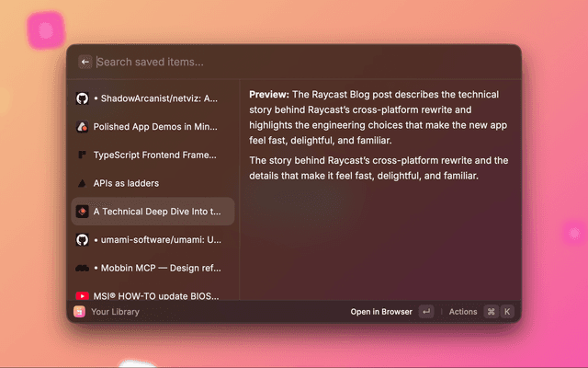Click the back arrow button
The width and height of the screenshot is (588, 368).
click(x=85, y=62)
